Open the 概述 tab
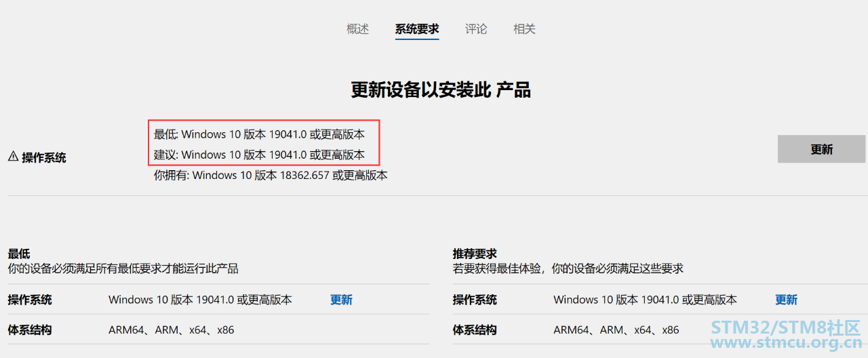Viewport: 868px width, 358px height. click(x=357, y=29)
